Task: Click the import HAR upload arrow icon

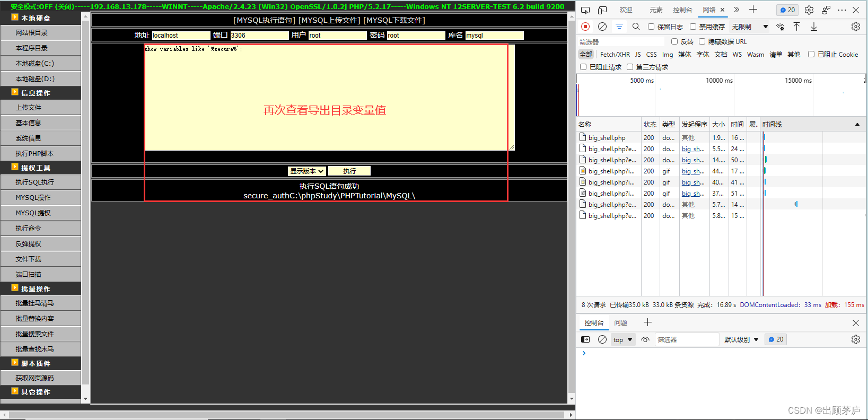Action: pyautogui.click(x=796, y=27)
